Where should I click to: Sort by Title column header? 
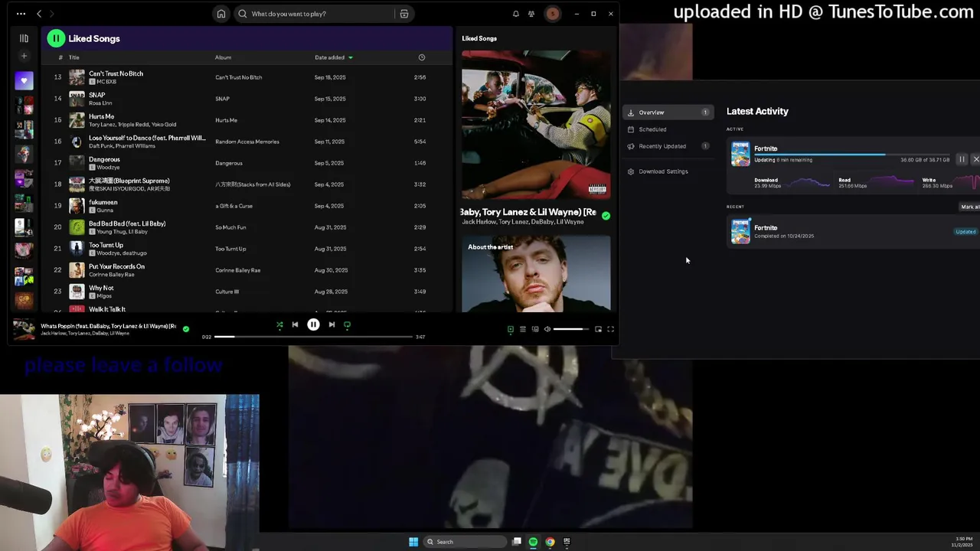tap(74, 57)
